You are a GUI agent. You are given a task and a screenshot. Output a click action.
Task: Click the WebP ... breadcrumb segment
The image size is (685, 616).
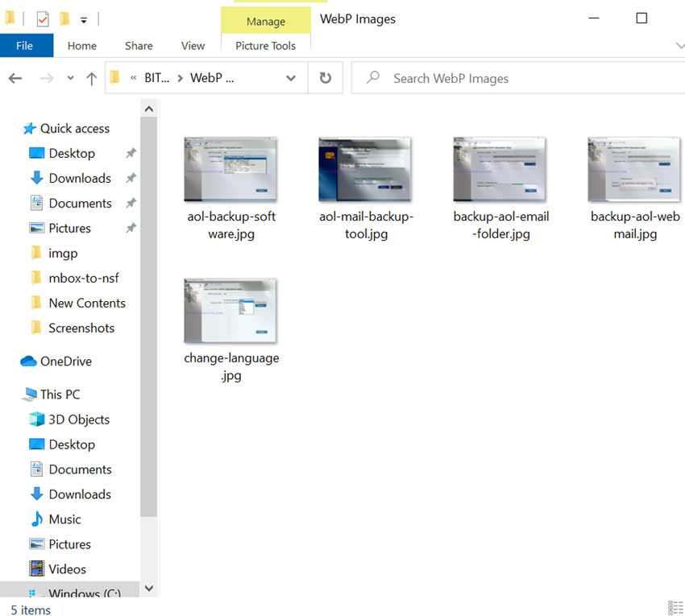[212, 78]
